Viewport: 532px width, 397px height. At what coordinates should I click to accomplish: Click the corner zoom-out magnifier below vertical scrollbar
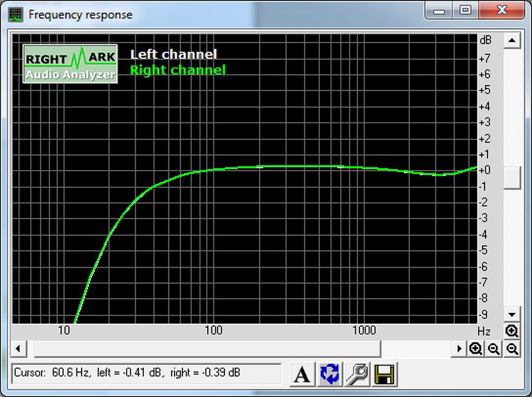(x=512, y=349)
